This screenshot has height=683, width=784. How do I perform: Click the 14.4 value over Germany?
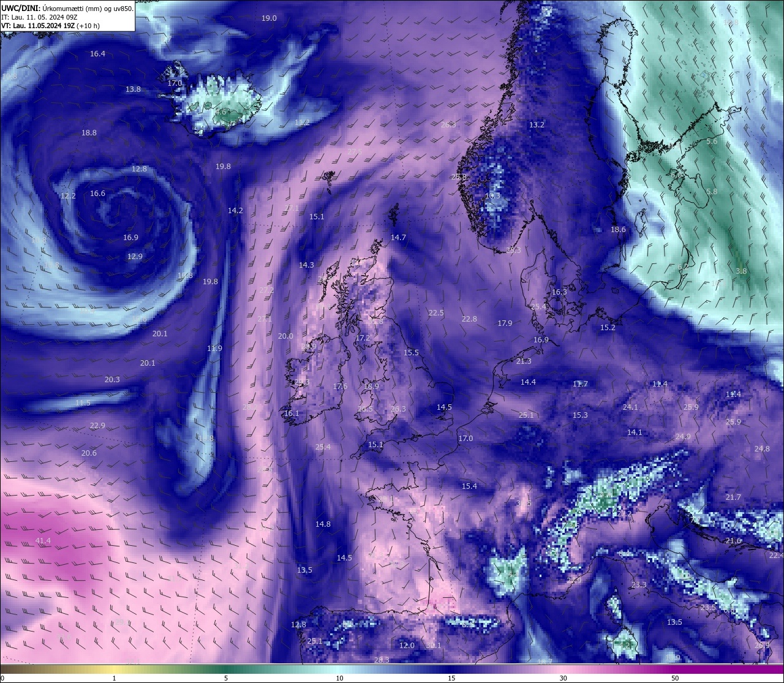coord(528,382)
